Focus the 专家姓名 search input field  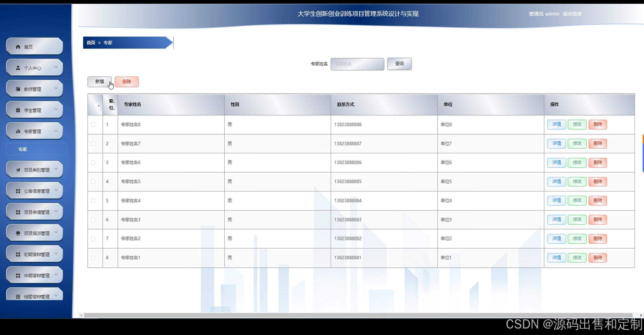click(357, 64)
